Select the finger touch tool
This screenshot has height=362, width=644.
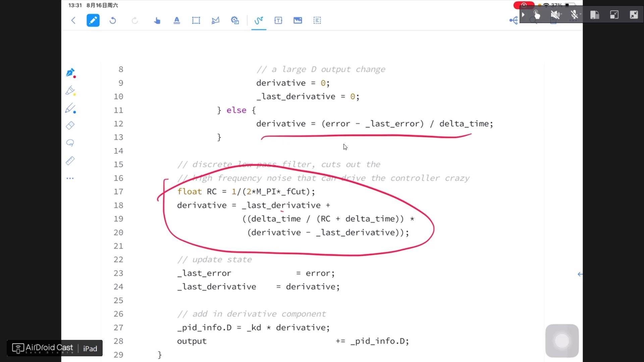pyautogui.click(x=157, y=20)
